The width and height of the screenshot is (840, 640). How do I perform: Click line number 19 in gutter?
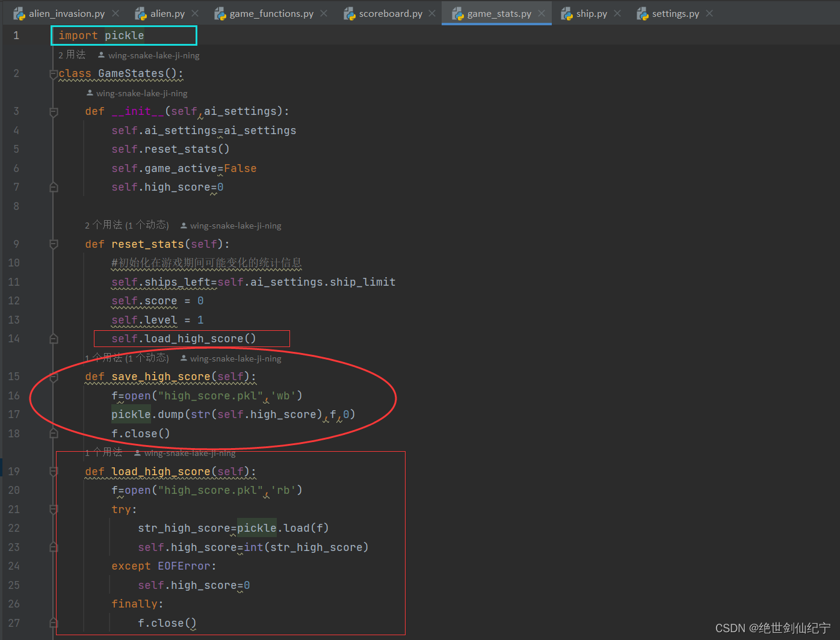point(14,472)
